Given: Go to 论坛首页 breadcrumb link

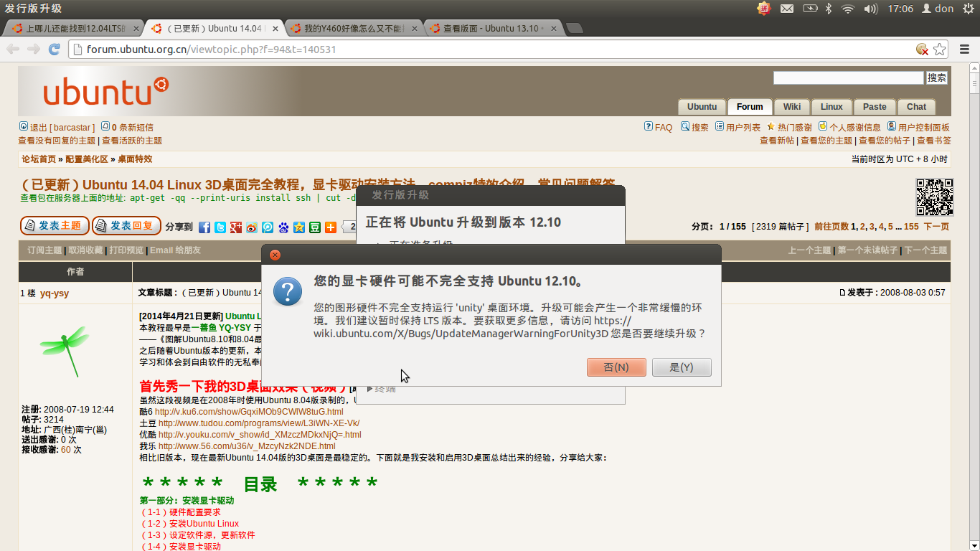Looking at the screenshot, I should (x=39, y=159).
